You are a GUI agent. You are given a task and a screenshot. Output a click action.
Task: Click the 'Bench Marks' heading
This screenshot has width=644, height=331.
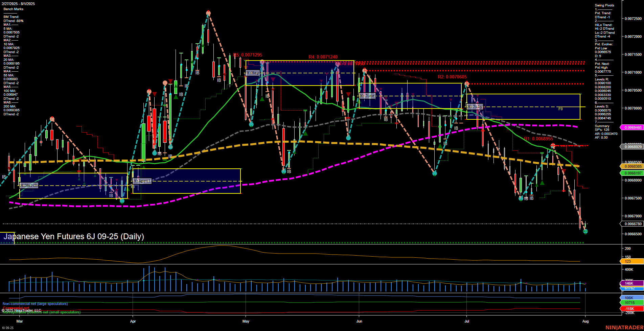14,9
